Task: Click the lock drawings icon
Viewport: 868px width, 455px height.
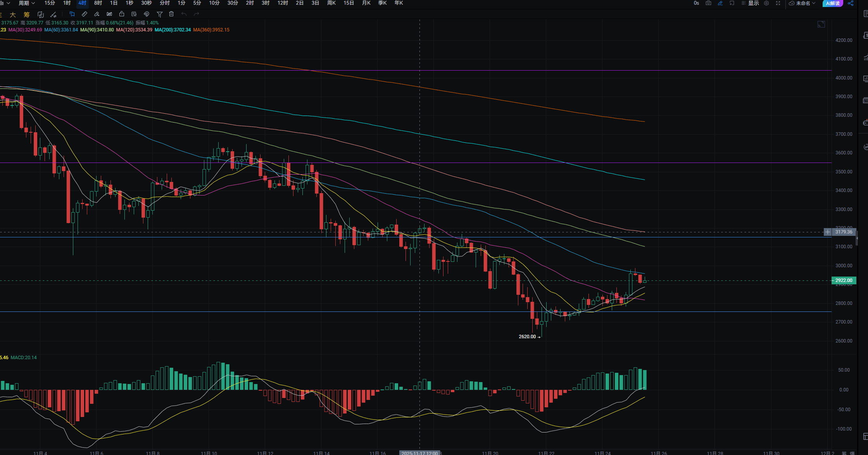Action: tap(122, 14)
